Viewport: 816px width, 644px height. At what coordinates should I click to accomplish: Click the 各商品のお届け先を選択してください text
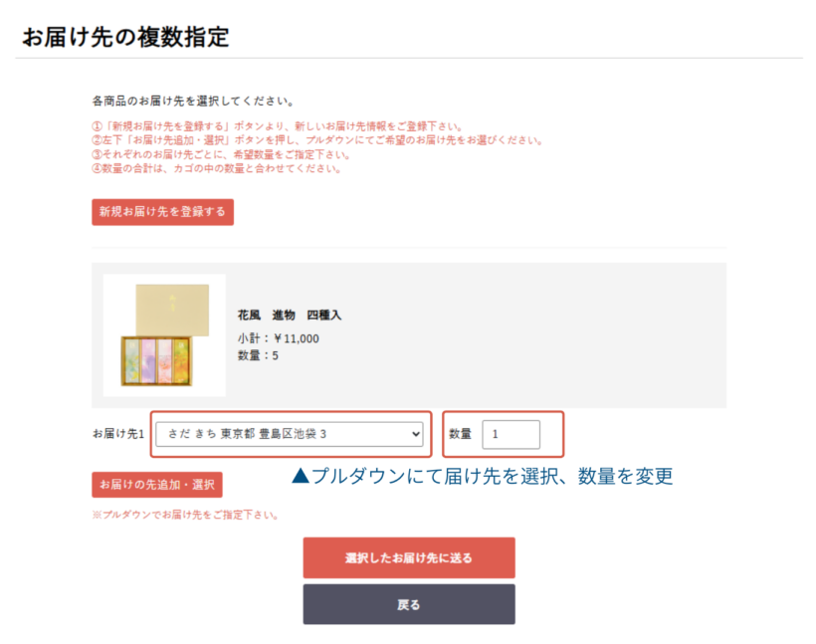click(192, 102)
